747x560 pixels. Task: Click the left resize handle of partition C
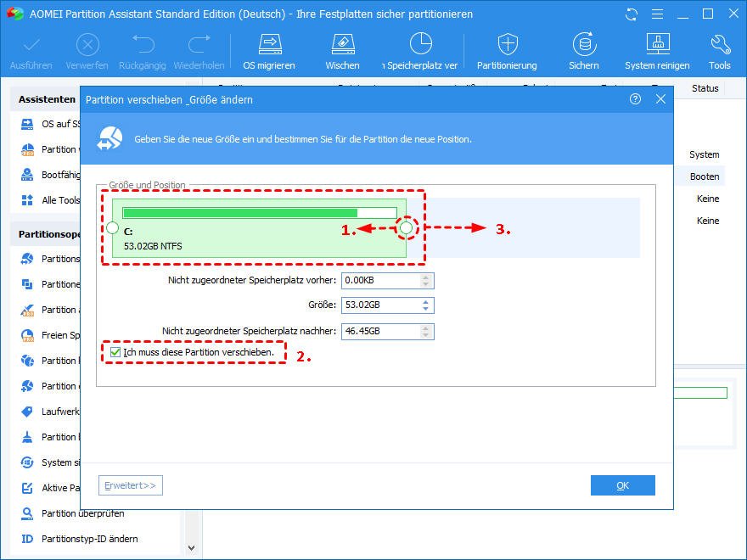112,227
